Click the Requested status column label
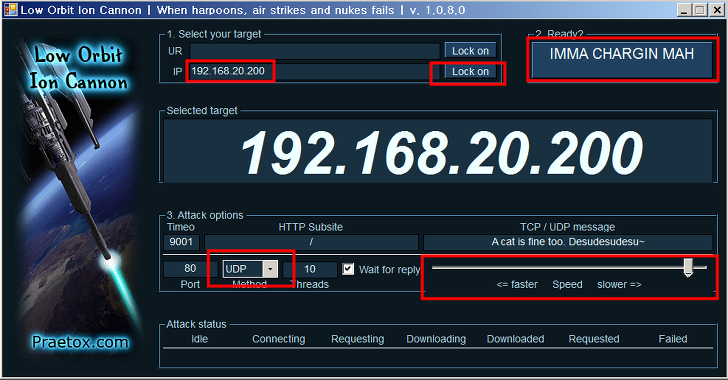 tap(594, 339)
